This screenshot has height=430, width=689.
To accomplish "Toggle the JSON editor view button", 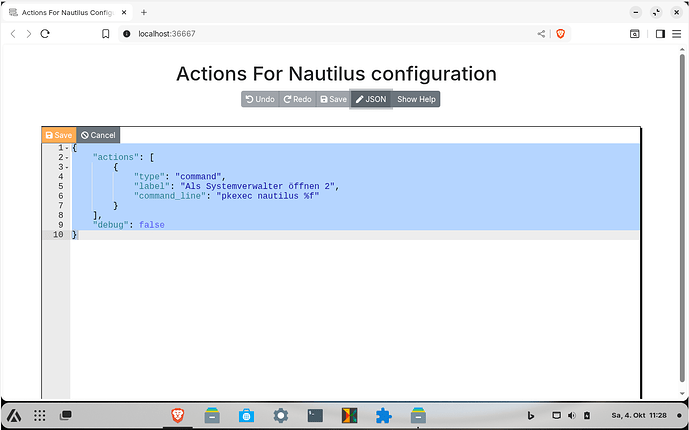I will pos(371,99).
